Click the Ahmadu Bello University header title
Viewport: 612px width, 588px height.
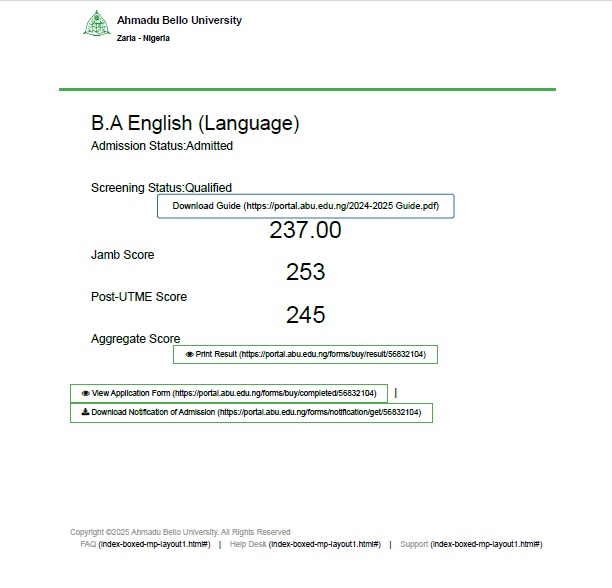[179, 20]
